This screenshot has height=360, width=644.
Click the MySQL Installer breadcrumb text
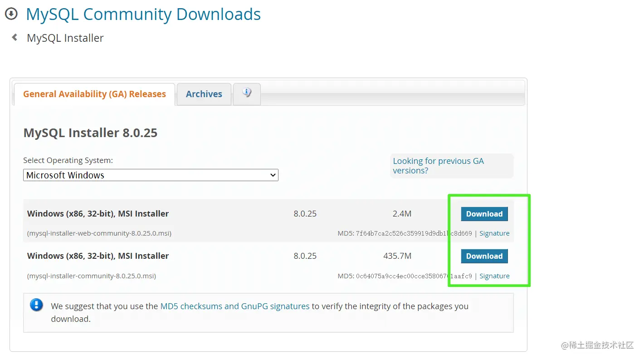tap(65, 38)
